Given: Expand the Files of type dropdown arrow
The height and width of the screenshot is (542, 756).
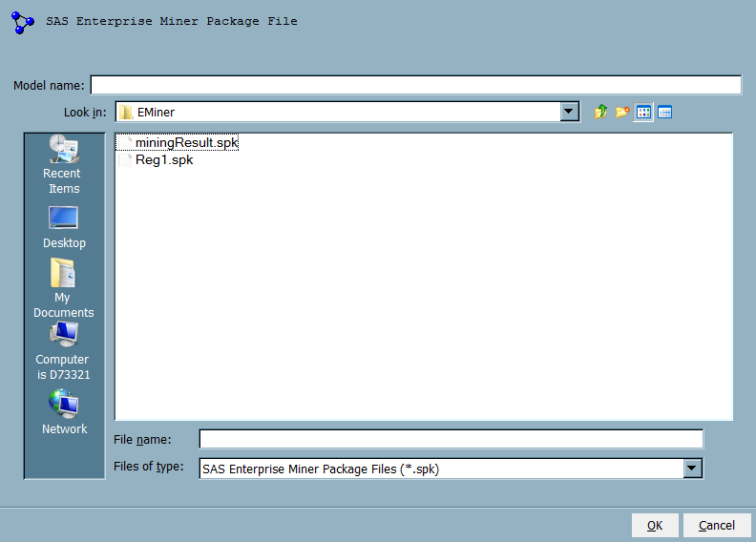Looking at the screenshot, I should point(692,468).
